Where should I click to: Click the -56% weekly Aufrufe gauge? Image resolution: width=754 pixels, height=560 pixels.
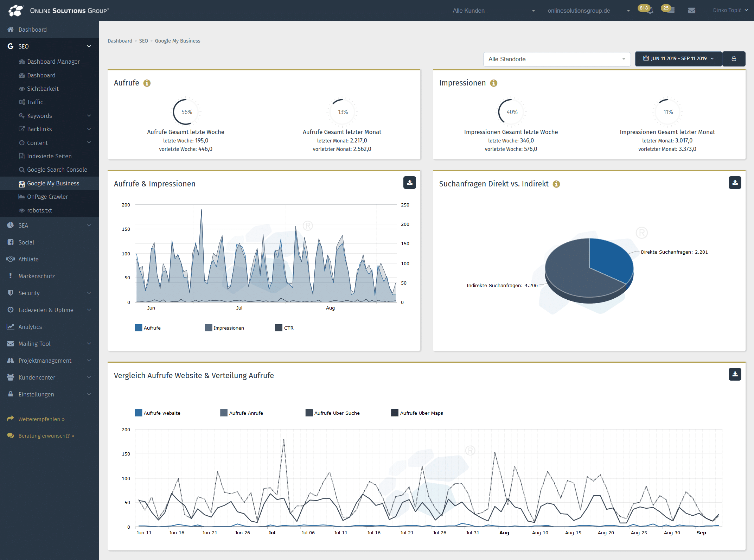186,112
